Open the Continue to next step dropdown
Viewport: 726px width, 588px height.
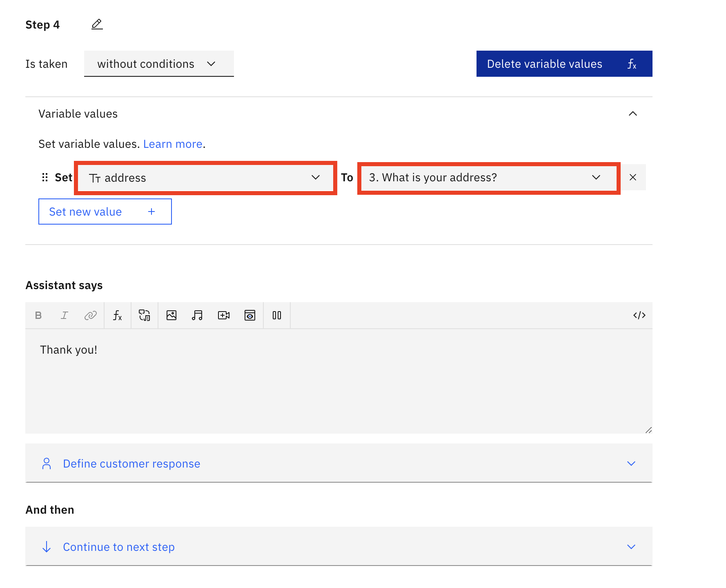tap(339, 547)
